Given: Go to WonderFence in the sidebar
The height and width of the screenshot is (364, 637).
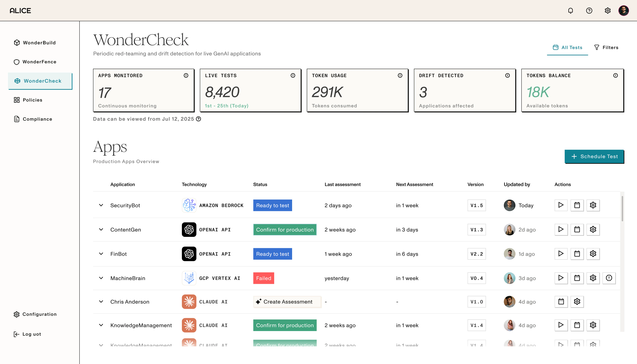Looking at the screenshot, I should click(39, 62).
